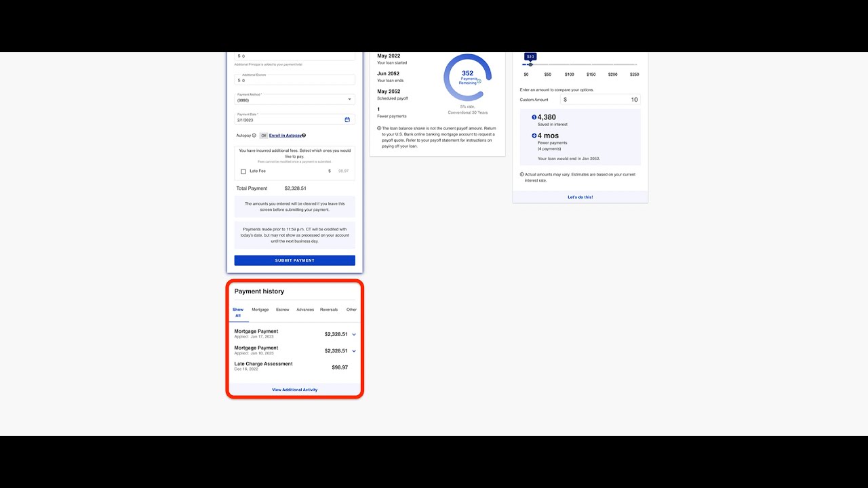This screenshot has width=868, height=488.
Task: Click the info icon by loan balance notice
Action: click(379, 128)
